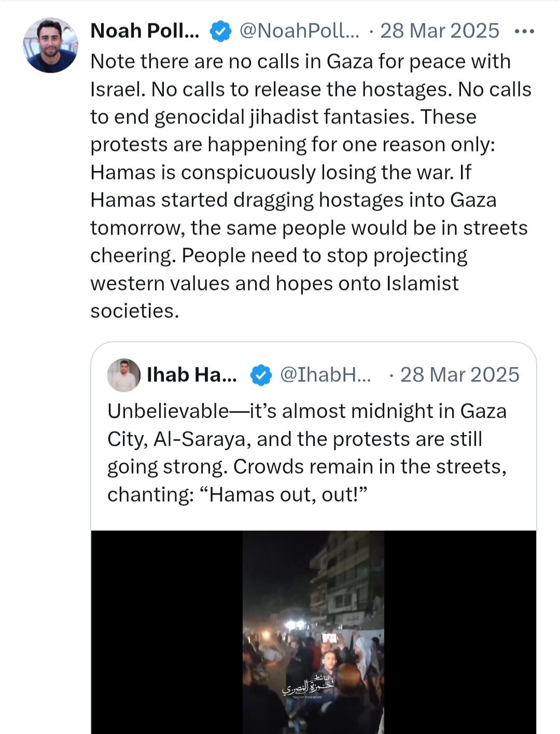This screenshot has height=734, width=560.
Task: Open the @IhabH... handle link
Action: 326,375
